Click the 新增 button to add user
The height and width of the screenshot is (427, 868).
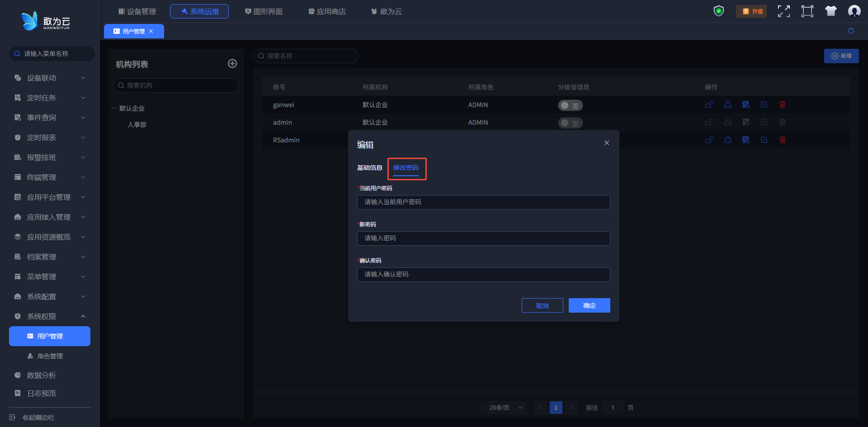841,56
